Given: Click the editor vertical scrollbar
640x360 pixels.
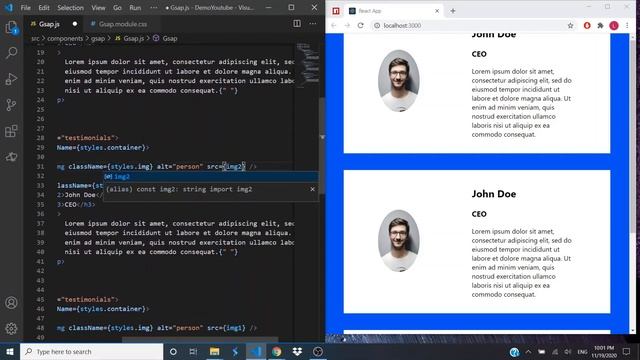Looking at the screenshot, I should pyautogui.click(x=322, y=145).
